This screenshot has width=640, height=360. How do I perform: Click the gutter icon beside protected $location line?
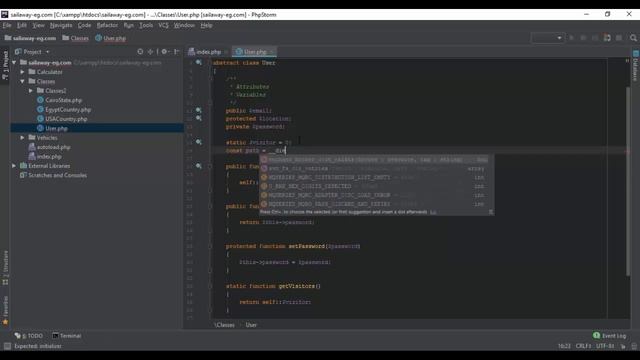coord(199,118)
